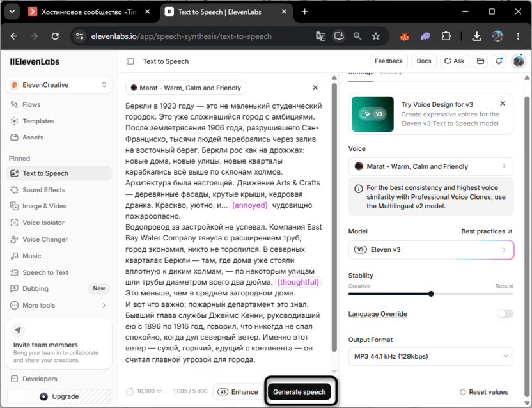Screen dimensions: 532x408
Task: Click the Ask button
Action: pos(455,61)
